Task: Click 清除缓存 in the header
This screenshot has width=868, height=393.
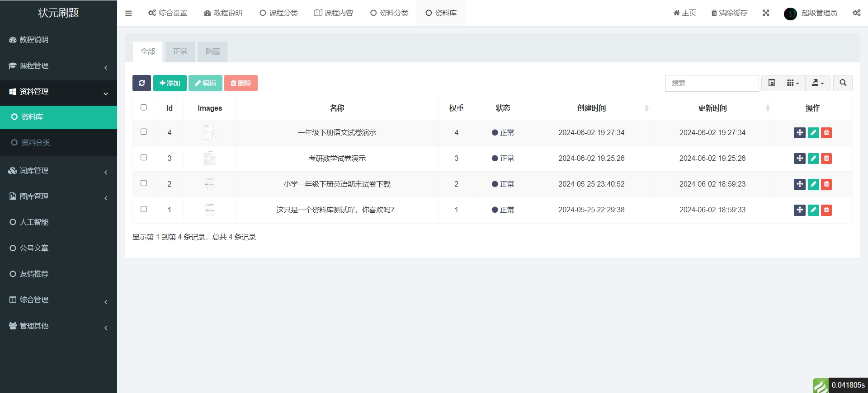Action: pyautogui.click(x=729, y=13)
